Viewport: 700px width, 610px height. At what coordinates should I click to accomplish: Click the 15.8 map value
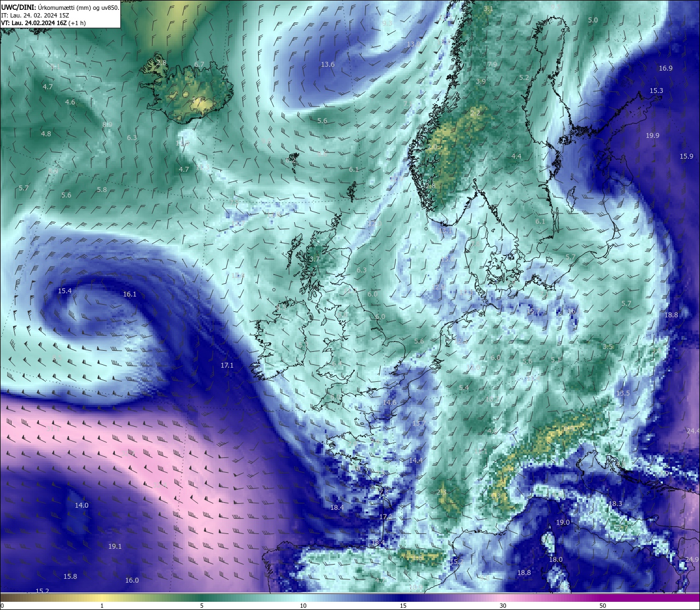tap(70, 577)
